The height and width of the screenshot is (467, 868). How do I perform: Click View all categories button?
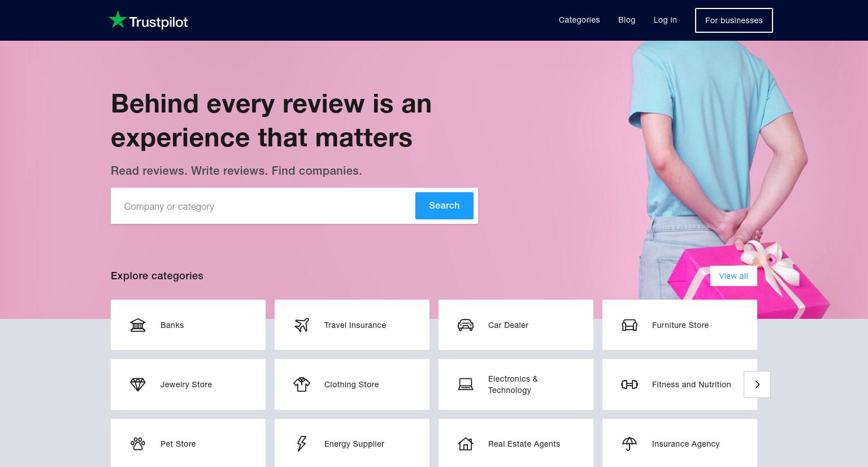click(x=734, y=276)
